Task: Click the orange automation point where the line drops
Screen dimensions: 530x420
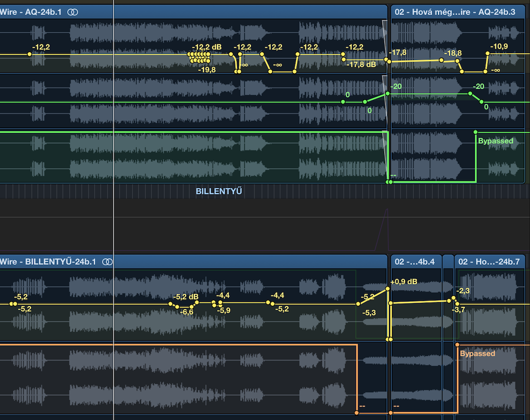Action: pos(357,413)
